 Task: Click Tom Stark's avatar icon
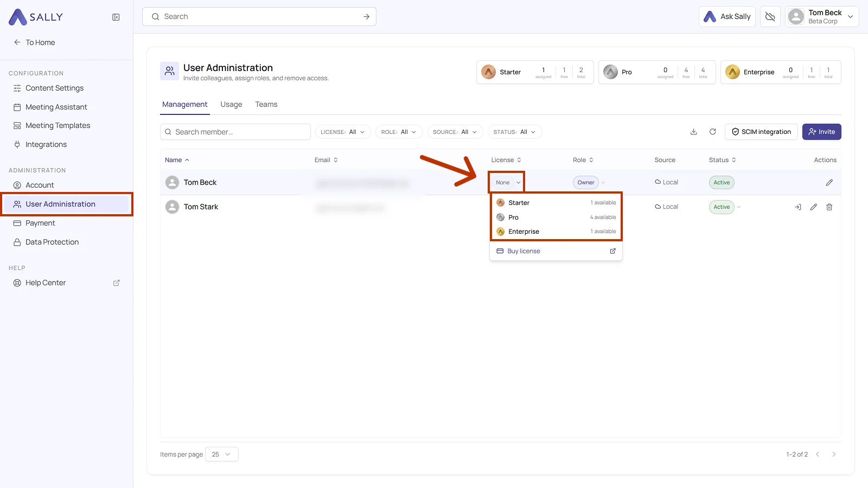(172, 207)
